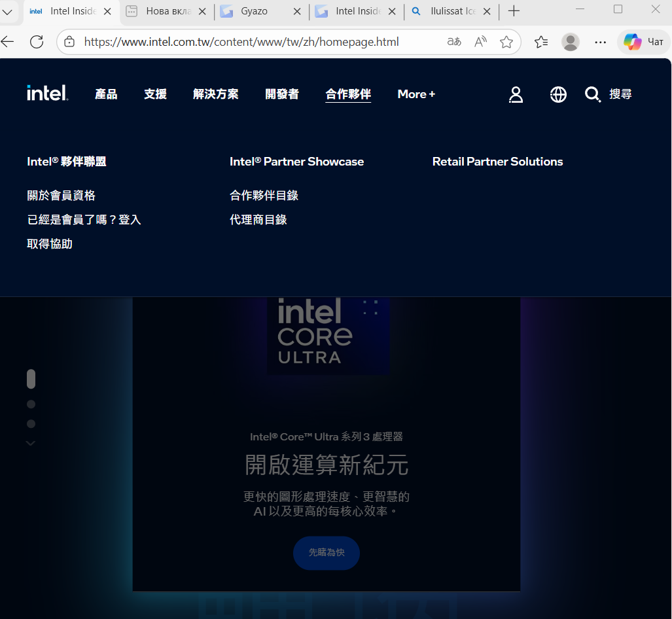Screen dimensions: 672x619
Task: Close the fourth tab, Intel Inside
Action: click(392, 12)
